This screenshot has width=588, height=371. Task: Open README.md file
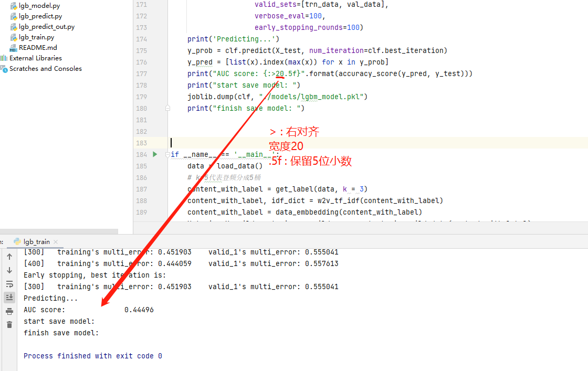click(38, 48)
